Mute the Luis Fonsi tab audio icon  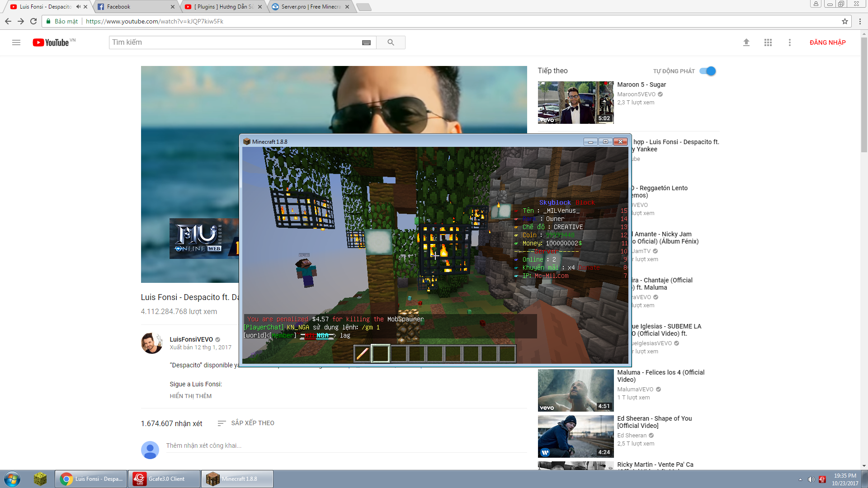click(x=78, y=7)
